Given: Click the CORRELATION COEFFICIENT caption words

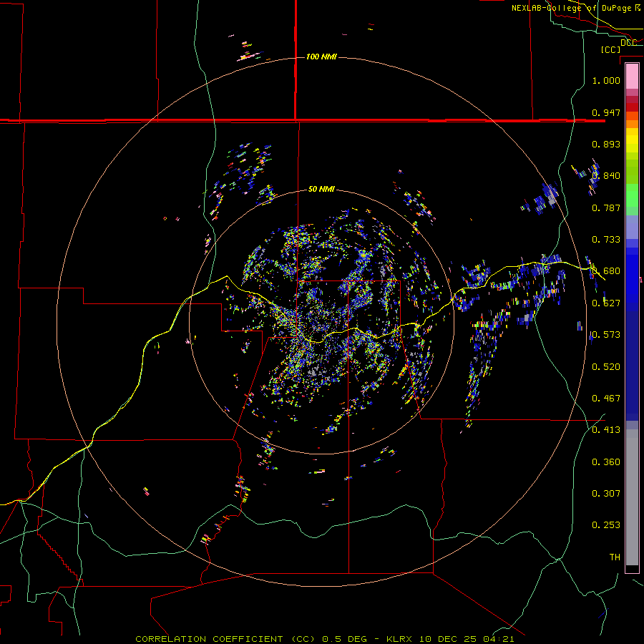Looking at the screenshot, I should click(209, 639).
